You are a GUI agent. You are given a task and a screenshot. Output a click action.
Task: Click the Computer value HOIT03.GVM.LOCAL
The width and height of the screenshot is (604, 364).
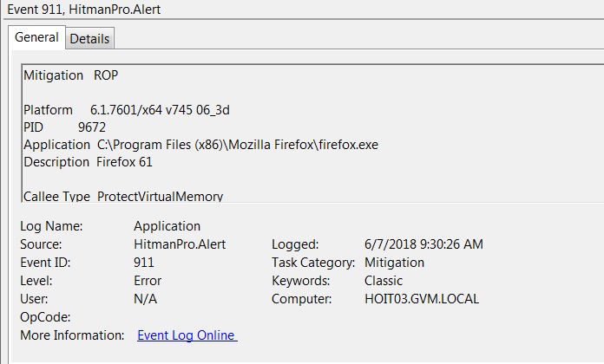pyautogui.click(x=422, y=299)
